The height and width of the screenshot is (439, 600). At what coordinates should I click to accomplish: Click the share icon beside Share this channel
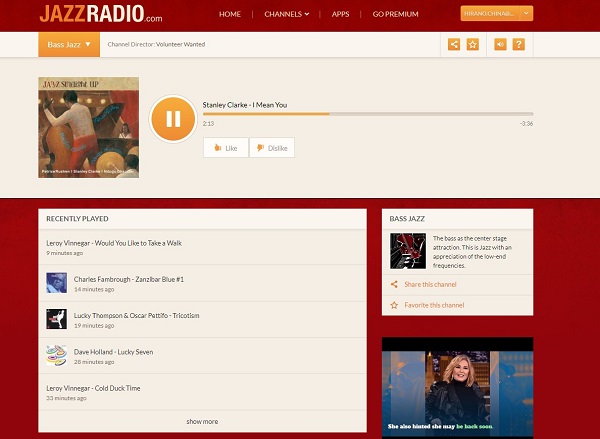(x=394, y=284)
